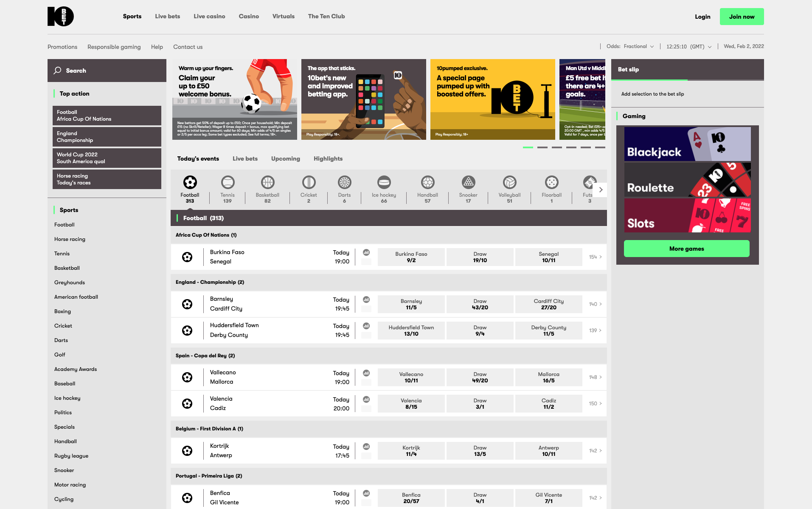Expand more sports with the right chevron
This screenshot has height=509, width=812.
tap(601, 190)
